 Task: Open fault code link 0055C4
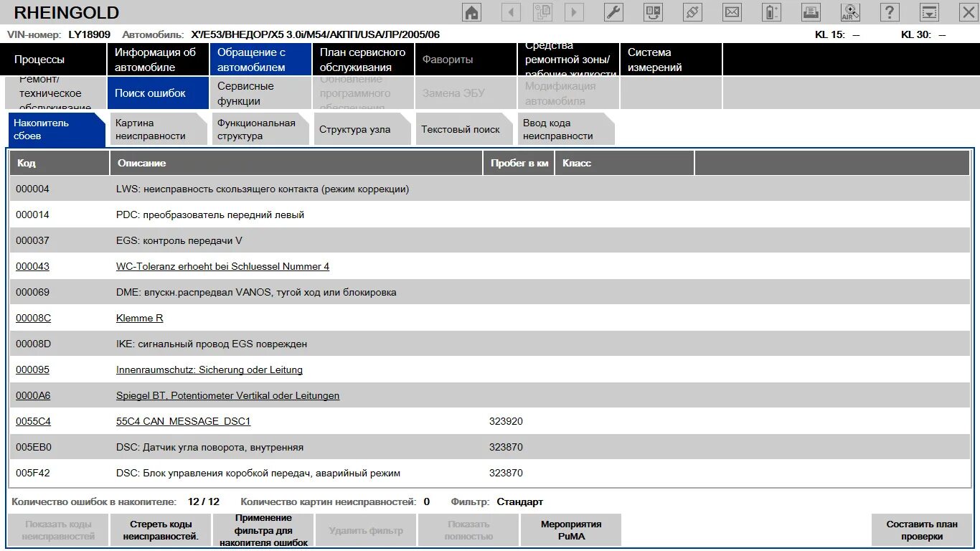click(33, 421)
